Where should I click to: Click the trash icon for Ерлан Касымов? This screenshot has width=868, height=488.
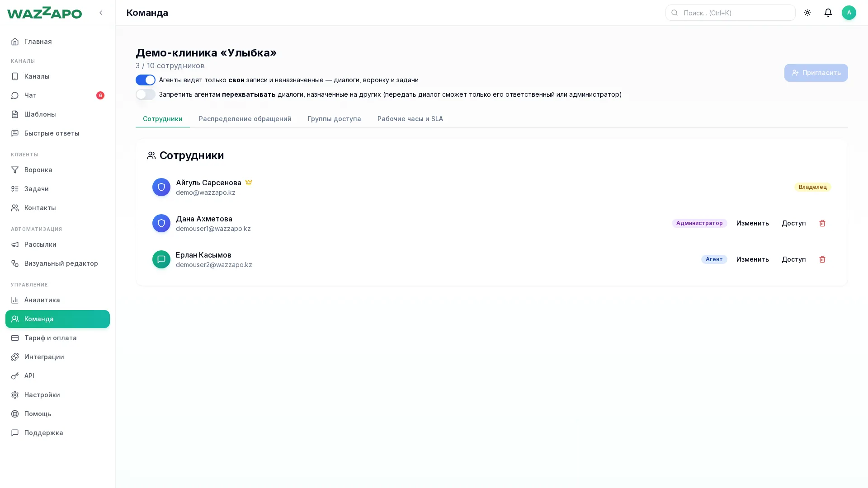(x=822, y=259)
